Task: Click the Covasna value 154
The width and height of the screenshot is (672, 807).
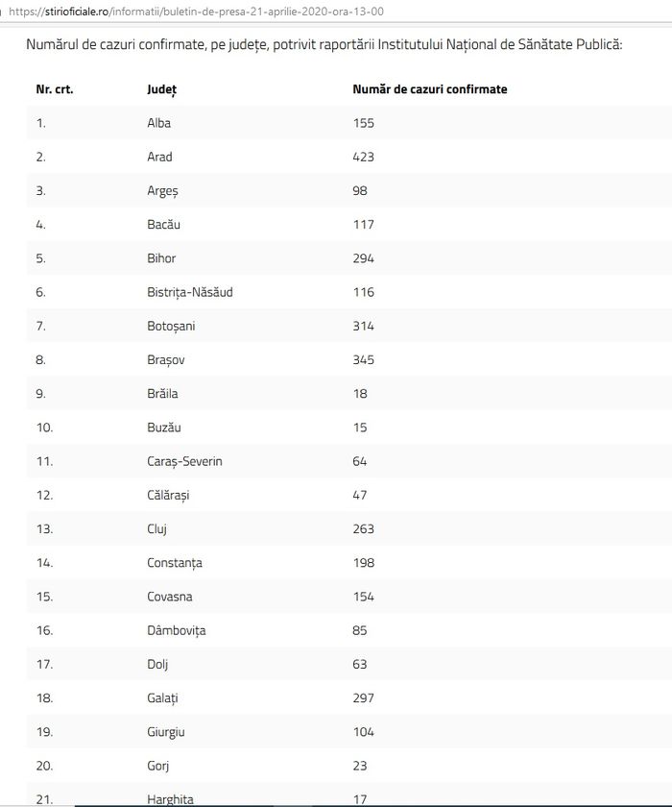Action: tap(363, 597)
